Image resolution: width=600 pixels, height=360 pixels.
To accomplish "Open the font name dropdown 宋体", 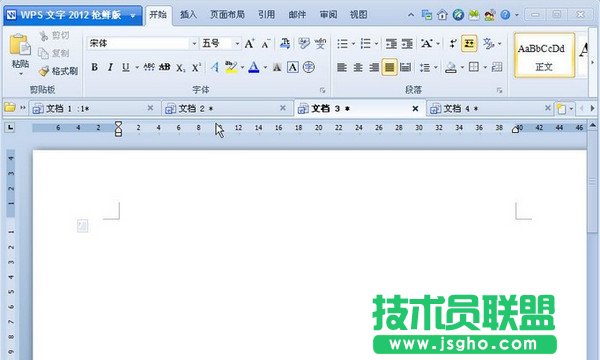I will coord(194,44).
